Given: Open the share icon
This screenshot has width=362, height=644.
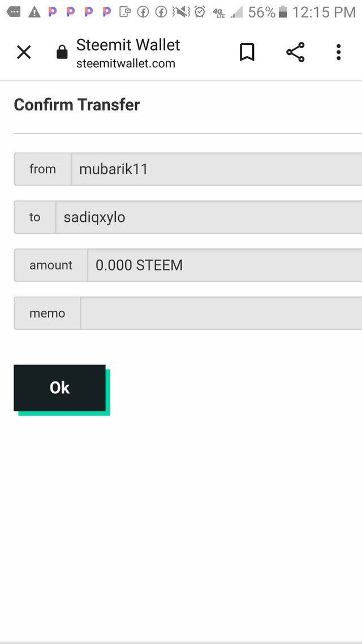Looking at the screenshot, I should (x=295, y=52).
